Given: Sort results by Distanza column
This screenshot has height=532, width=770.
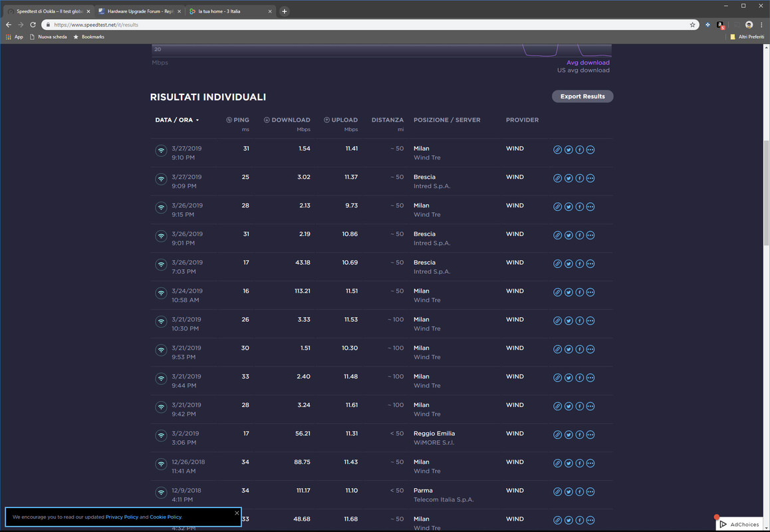Looking at the screenshot, I should coord(388,120).
